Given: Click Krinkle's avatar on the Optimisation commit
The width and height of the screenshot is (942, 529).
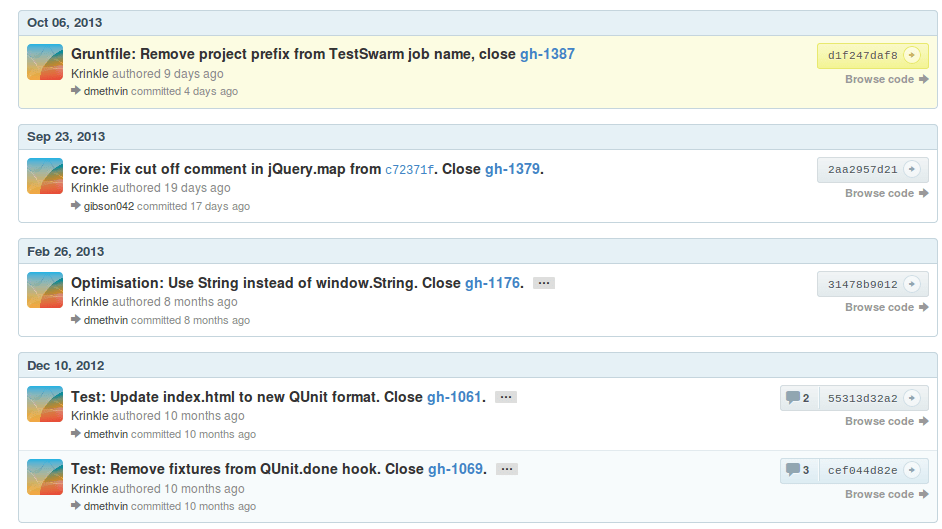Looking at the screenshot, I should [x=45, y=290].
